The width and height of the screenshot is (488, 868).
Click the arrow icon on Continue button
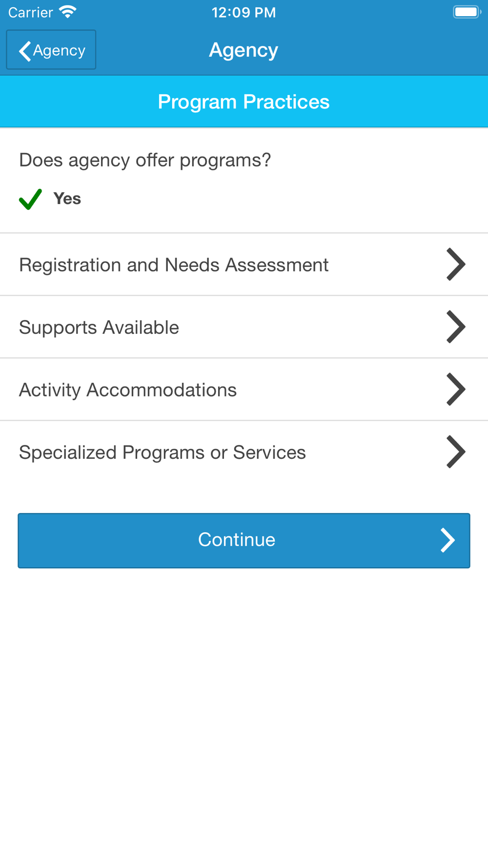click(447, 540)
